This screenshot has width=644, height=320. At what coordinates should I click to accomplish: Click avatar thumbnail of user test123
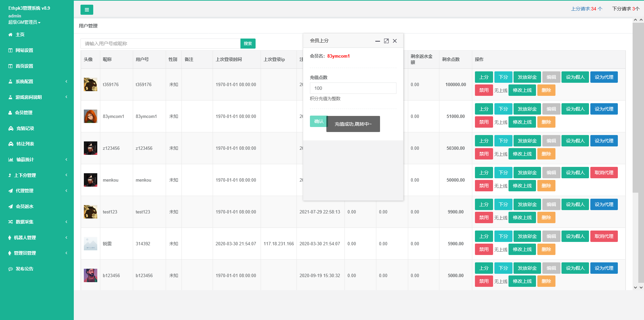click(91, 212)
